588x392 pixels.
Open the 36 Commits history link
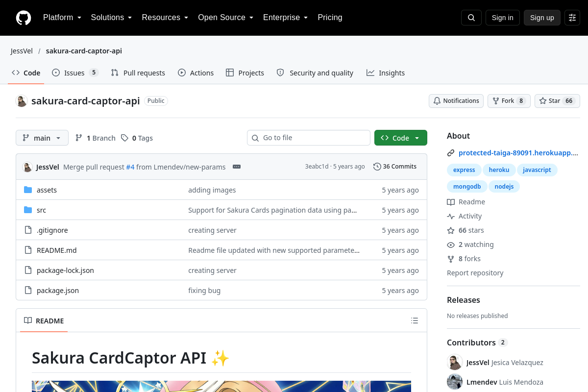coord(395,167)
